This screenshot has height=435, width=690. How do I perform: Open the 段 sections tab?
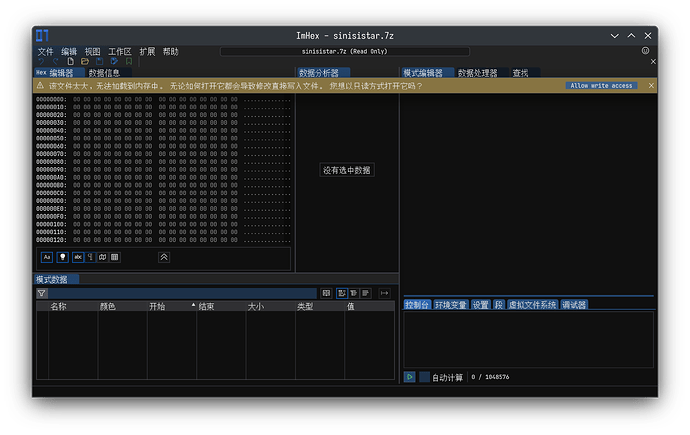coord(499,305)
